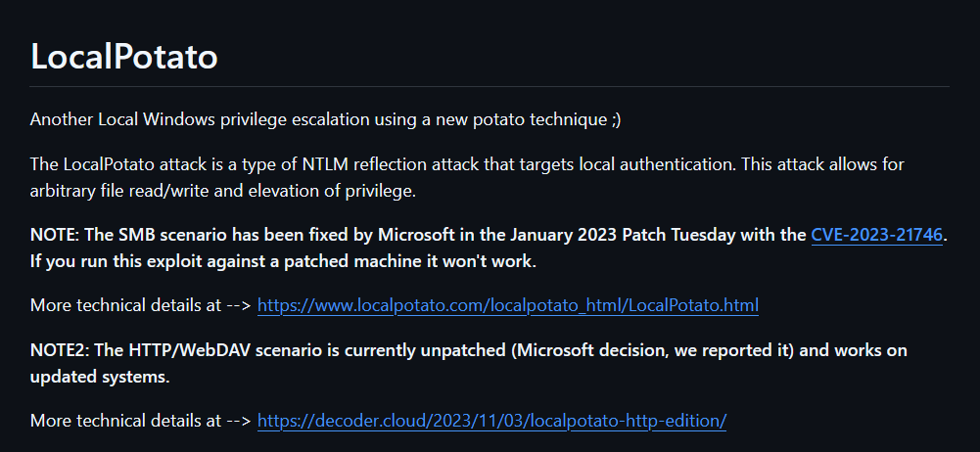Viewport: 980px width, 452px height.
Task: Click the 'updated systems.' bold text
Action: point(100,377)
